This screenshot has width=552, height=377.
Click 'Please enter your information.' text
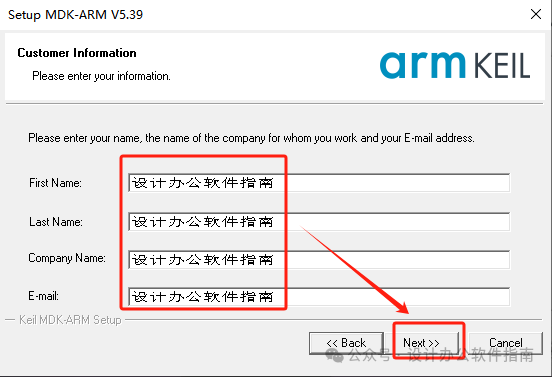pos(101,76)
